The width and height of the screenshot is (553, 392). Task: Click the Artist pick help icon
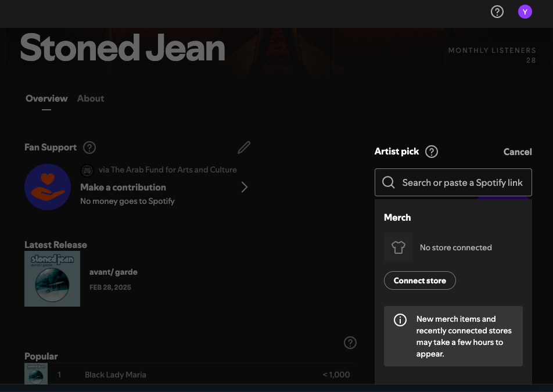pyautogui.click(x=432, y=152)
